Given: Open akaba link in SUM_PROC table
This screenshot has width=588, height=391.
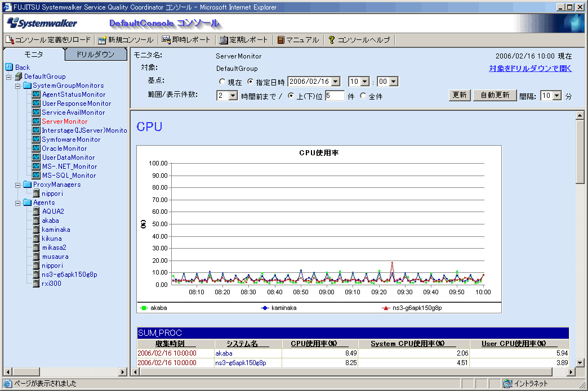Looking at the screenshot, I should pos(224,353).
